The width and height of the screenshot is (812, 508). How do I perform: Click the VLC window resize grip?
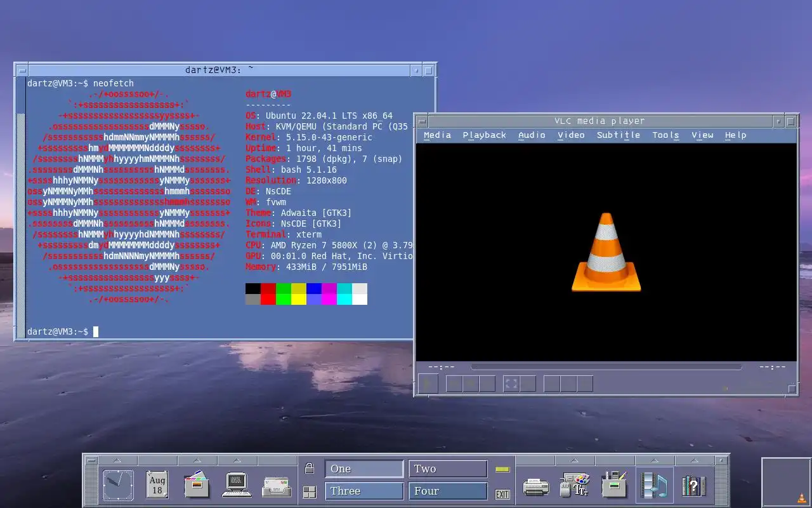(792, 389)
